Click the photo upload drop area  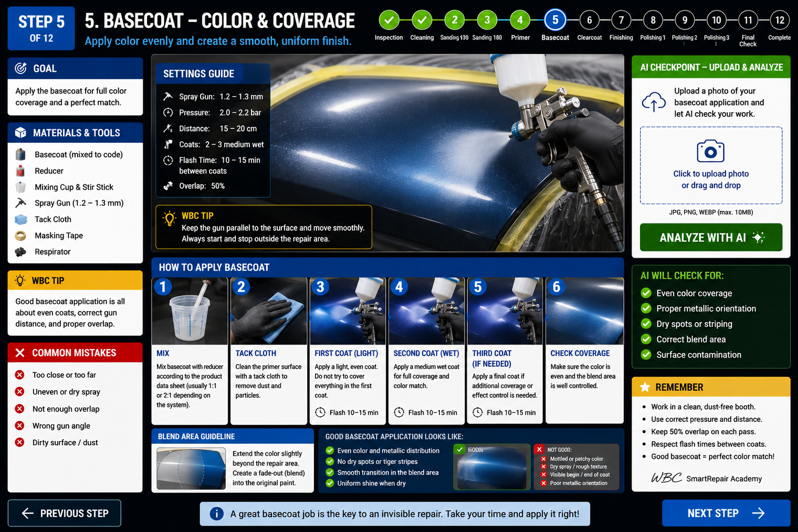click(711, 165)
